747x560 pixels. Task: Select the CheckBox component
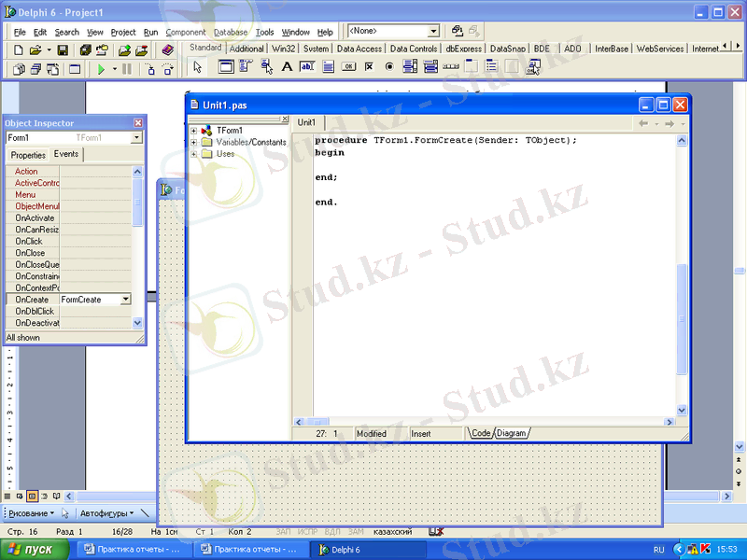[369, 66]
